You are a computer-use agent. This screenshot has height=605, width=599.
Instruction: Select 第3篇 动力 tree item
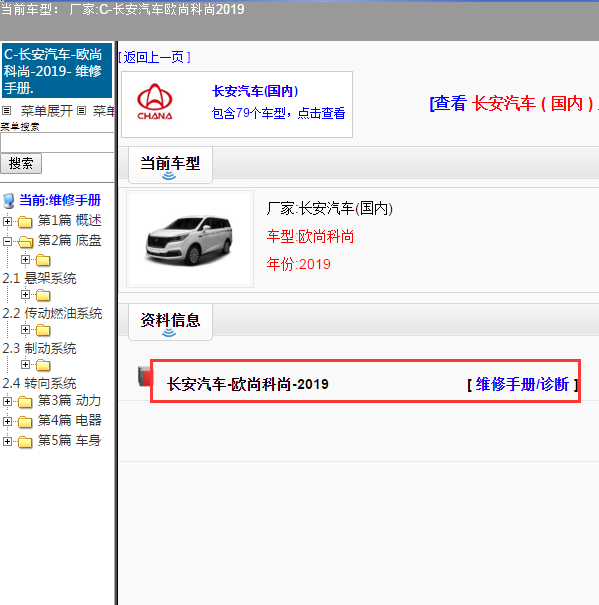69,401
